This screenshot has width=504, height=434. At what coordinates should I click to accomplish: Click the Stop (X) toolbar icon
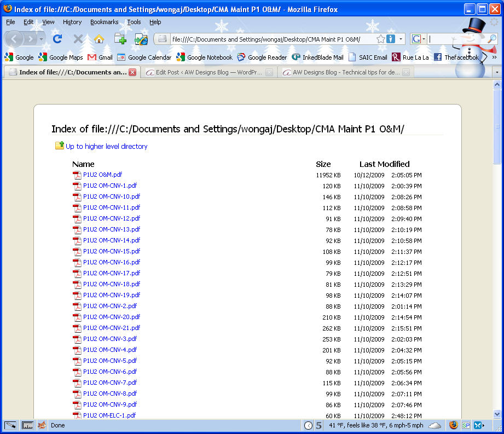click(x=78, y=39)
